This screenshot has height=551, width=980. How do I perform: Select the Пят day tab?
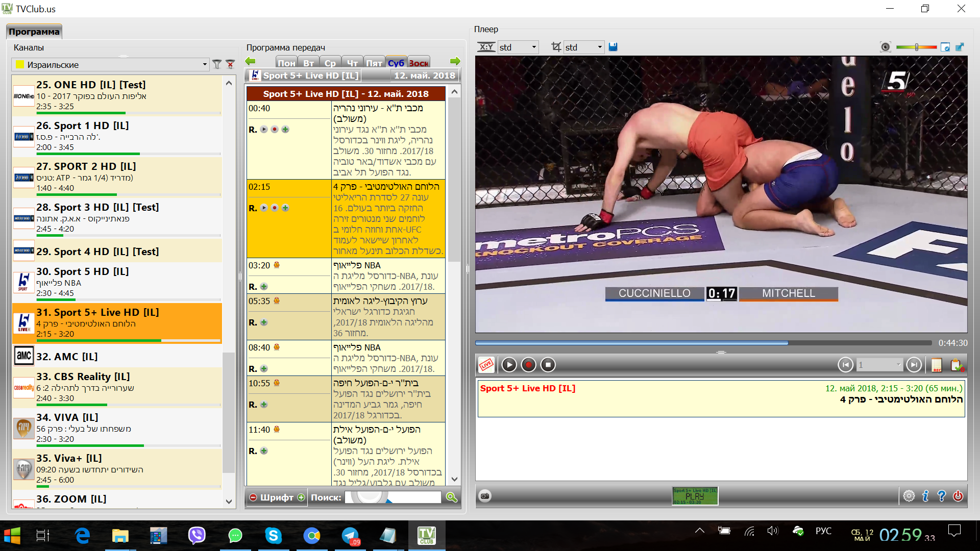pos(374,63)
